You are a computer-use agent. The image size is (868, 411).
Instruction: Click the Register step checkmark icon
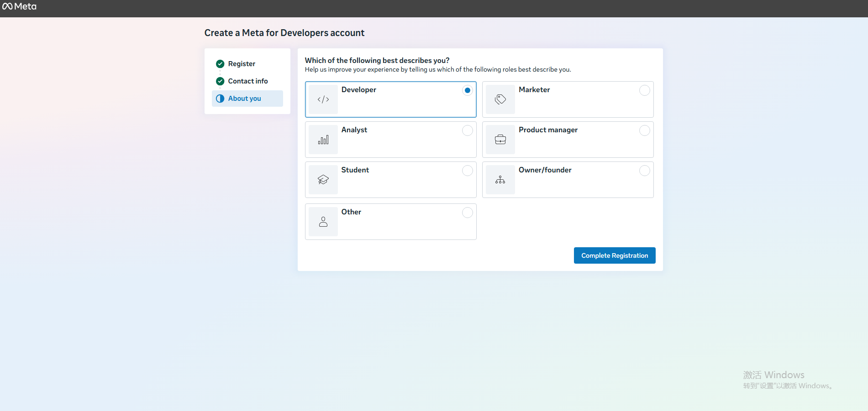coord(220,64)
